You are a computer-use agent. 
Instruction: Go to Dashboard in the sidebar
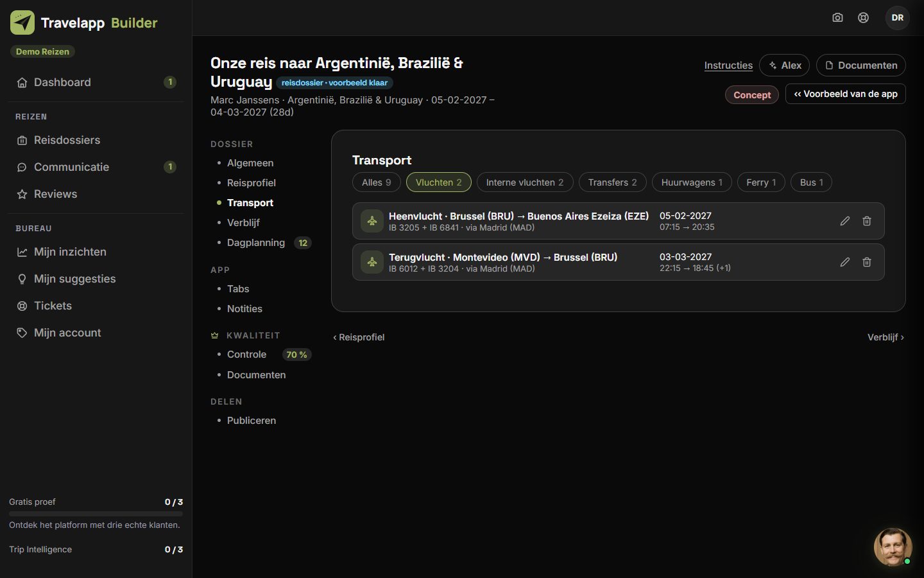[96, 82]
